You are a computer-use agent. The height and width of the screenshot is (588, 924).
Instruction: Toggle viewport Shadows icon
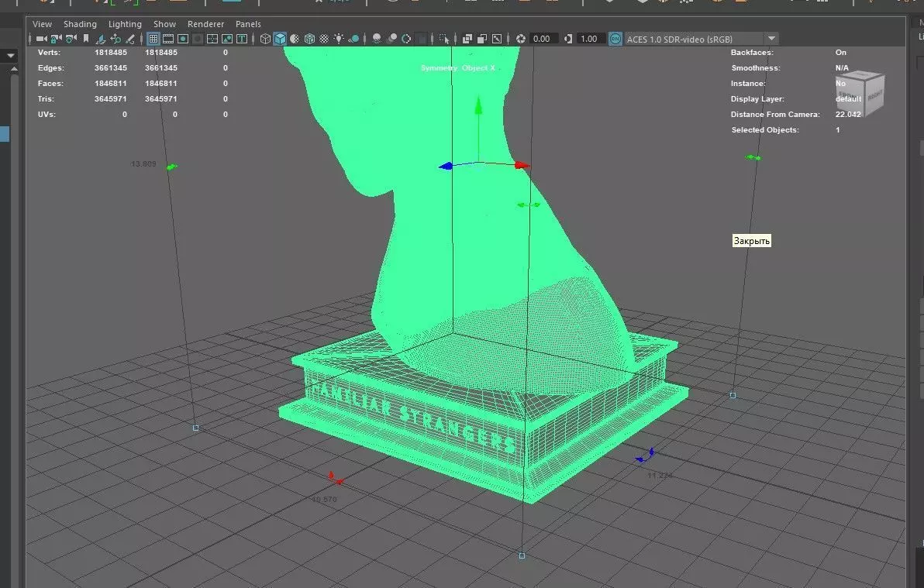[353, 39]
